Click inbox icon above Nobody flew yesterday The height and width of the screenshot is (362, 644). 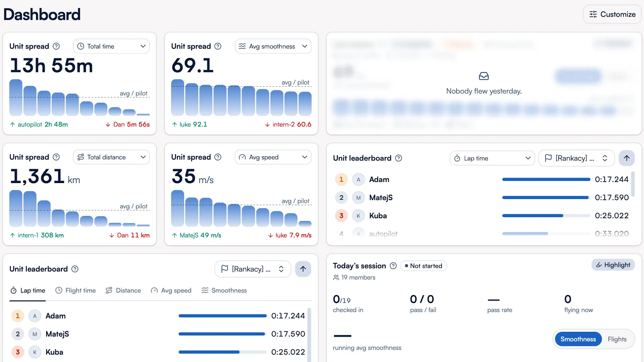click(484, 76)
